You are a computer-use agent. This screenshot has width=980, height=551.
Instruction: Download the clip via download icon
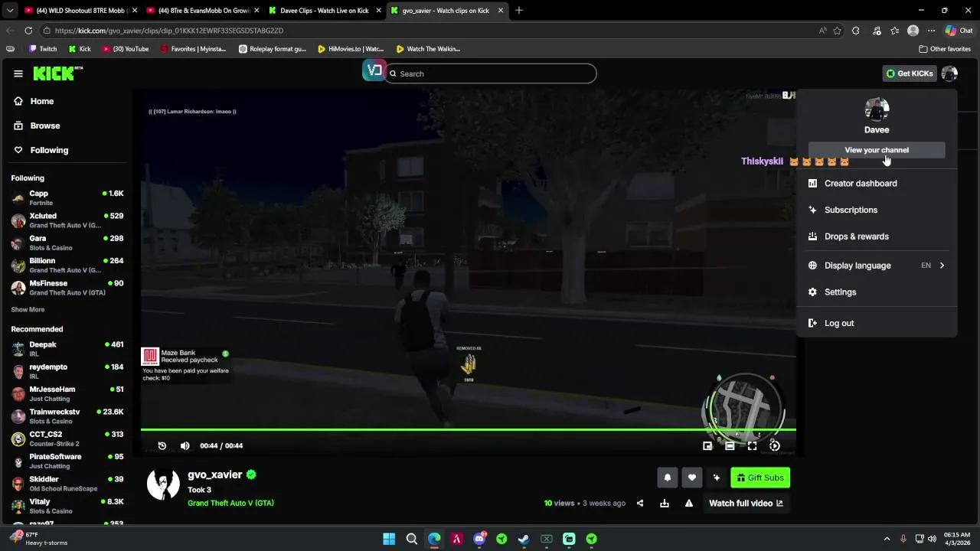[x=665, y=503]
